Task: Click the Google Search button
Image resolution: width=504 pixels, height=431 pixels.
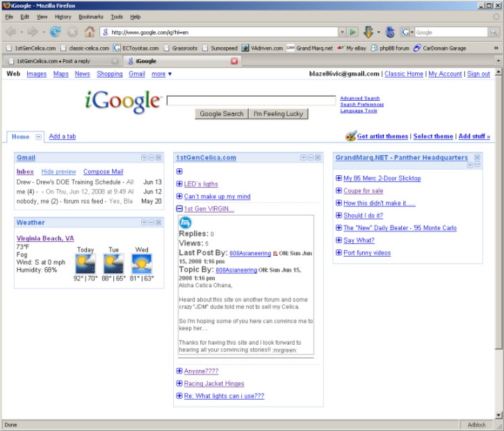Action: pyautogui.click(x=222, y=114)
